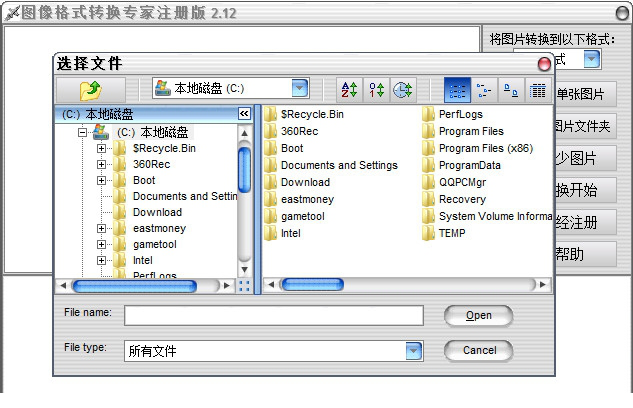Sort files by date clock icon
633x408 pixels.
[402, 90]
